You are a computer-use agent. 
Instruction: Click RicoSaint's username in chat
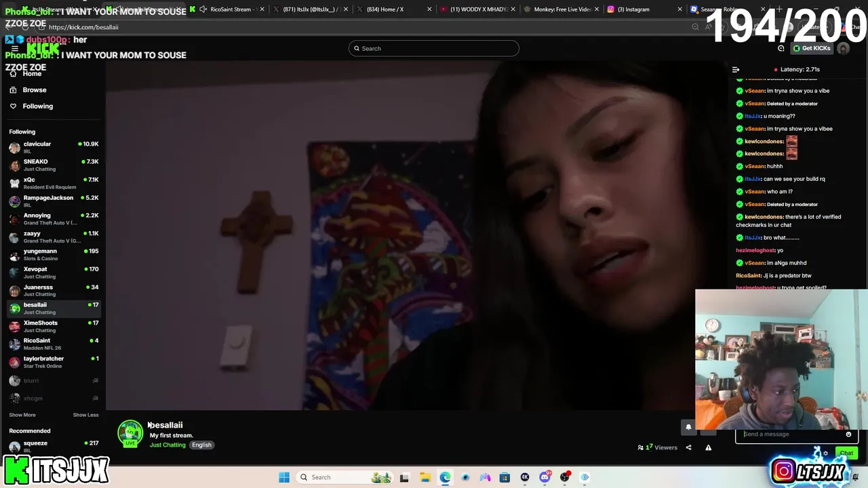(749, 276)
